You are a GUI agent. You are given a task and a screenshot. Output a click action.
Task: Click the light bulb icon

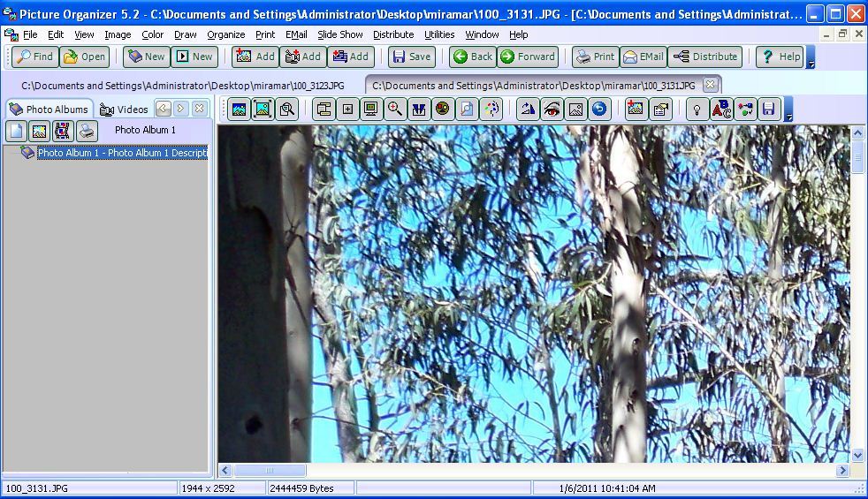[x=697, y=109]
